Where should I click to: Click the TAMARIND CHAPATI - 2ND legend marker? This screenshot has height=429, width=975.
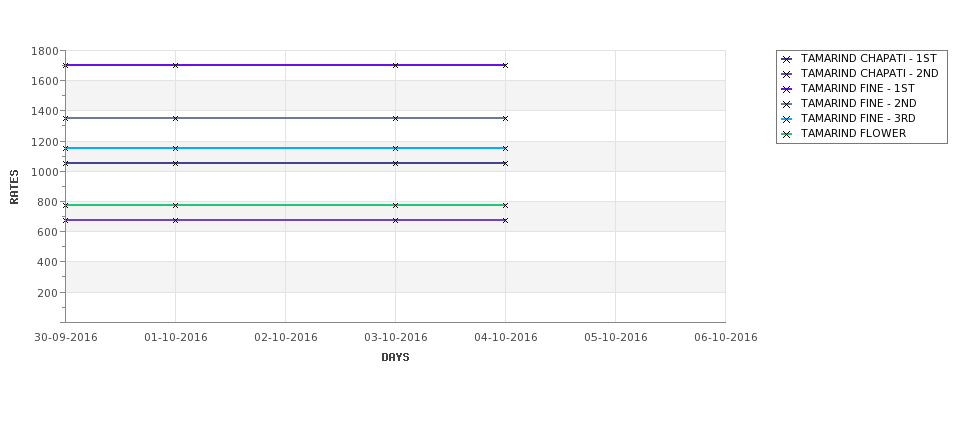click(787, 74)
